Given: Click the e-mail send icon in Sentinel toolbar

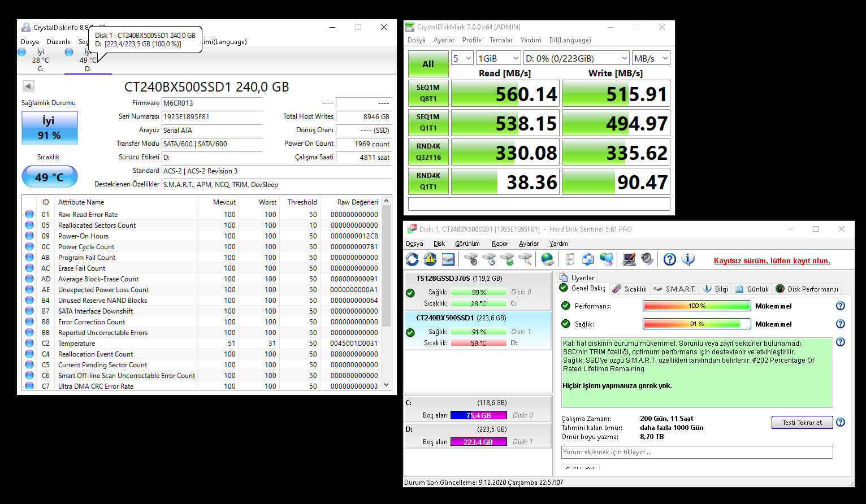Looking at the screenshot, I should [588, 259].
